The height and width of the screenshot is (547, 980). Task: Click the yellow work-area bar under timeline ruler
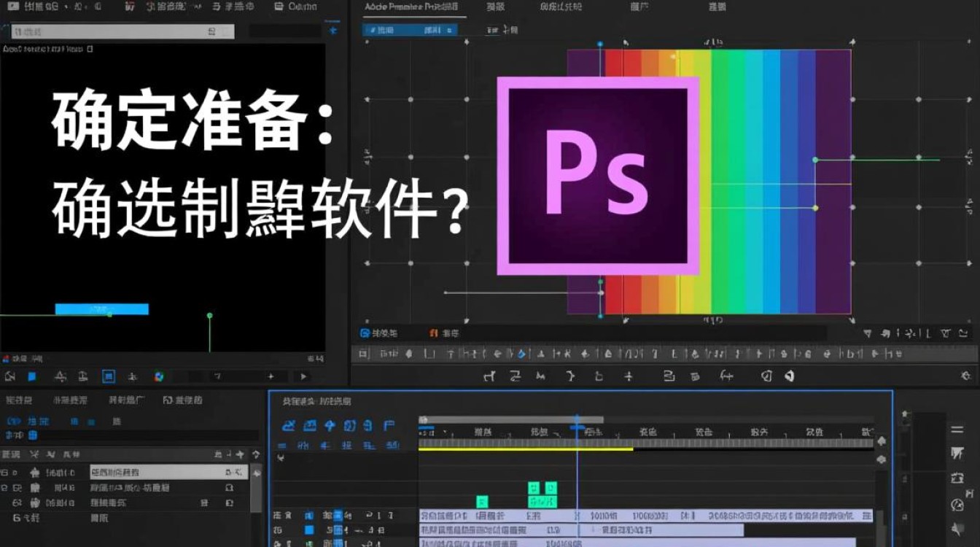pyautogui.click(x=526, y=449)
